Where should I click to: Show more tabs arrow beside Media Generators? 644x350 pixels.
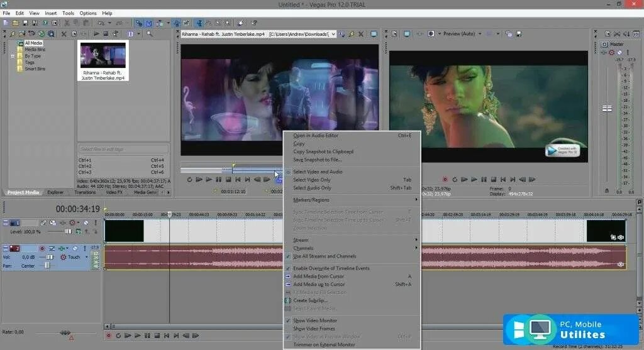[169, 192]
